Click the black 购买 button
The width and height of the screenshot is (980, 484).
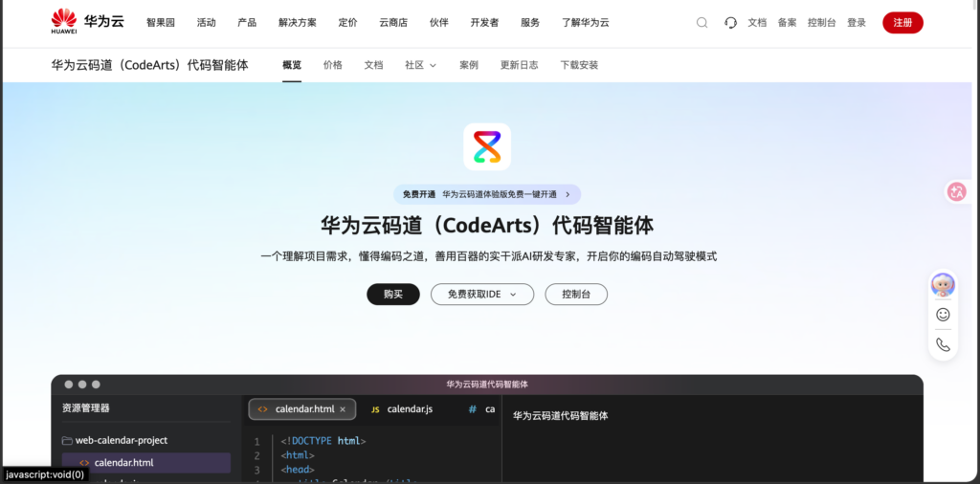[393, 295]
